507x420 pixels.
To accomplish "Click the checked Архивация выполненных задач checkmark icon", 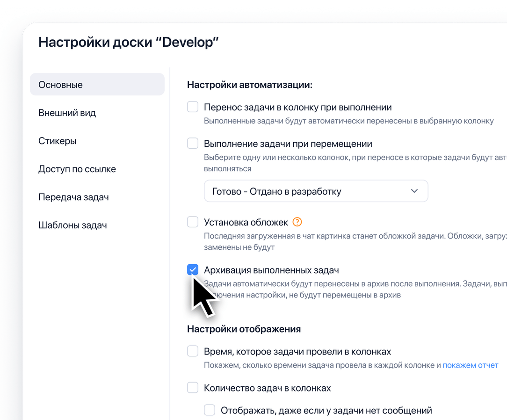I will pyautogui.click(x=193, y=269).
